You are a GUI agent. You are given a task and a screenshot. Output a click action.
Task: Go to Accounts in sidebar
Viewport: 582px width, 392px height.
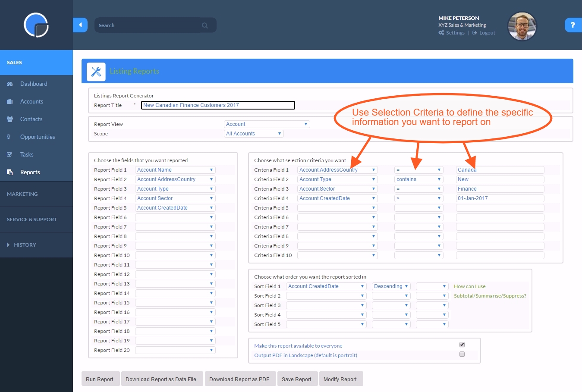31,102
